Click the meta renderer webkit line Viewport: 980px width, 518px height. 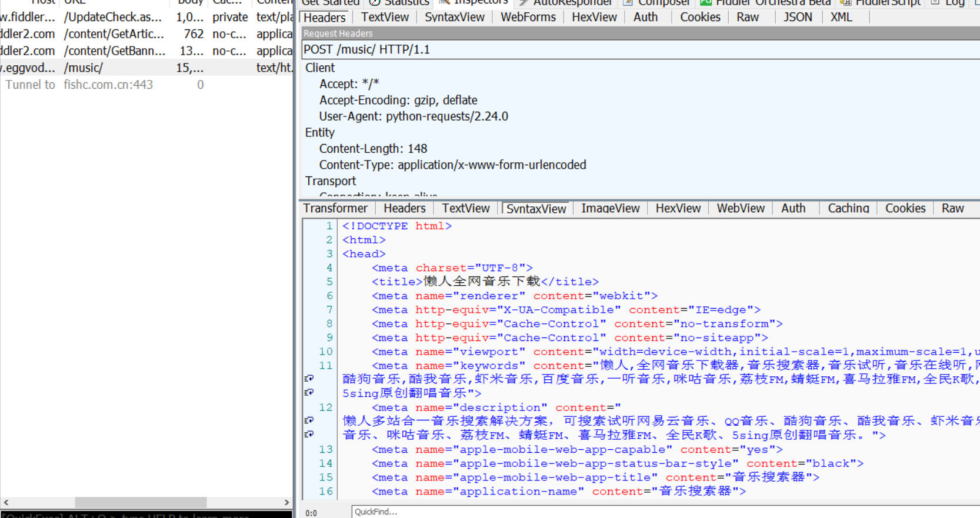point(515,296)
